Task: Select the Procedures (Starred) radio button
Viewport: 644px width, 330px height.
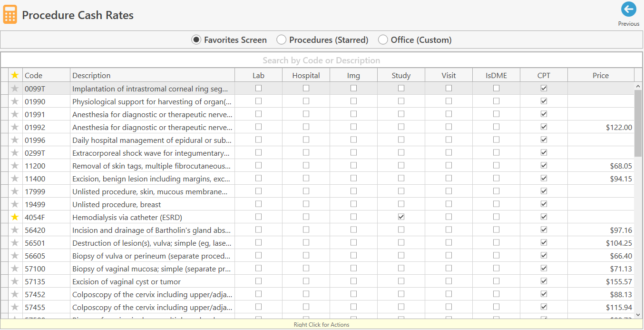Action: click(281, 40)
